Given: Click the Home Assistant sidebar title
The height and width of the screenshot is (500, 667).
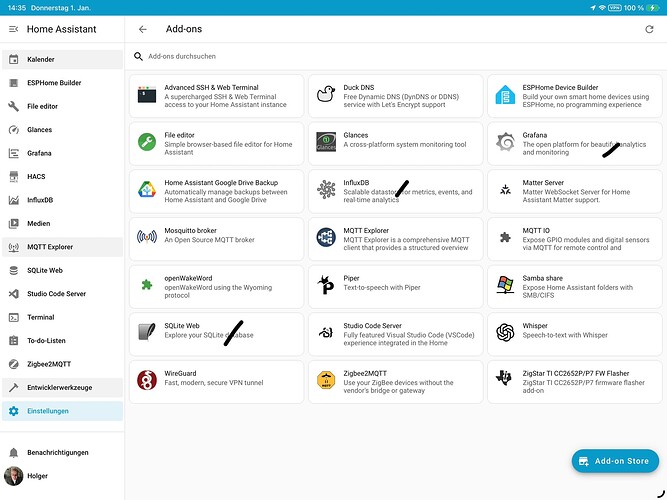Looking at the screenshot, I should [61, 29].
